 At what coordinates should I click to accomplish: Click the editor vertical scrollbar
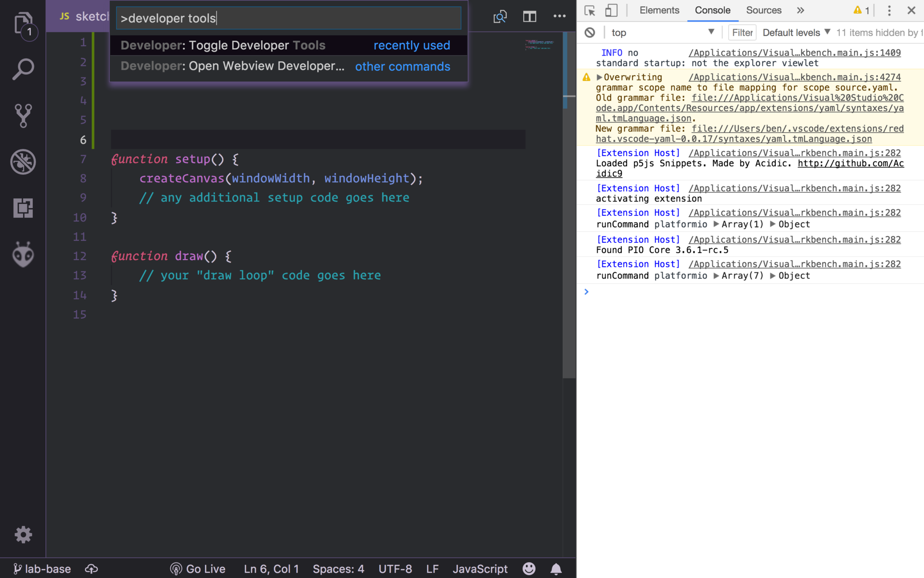click(569, 205)
